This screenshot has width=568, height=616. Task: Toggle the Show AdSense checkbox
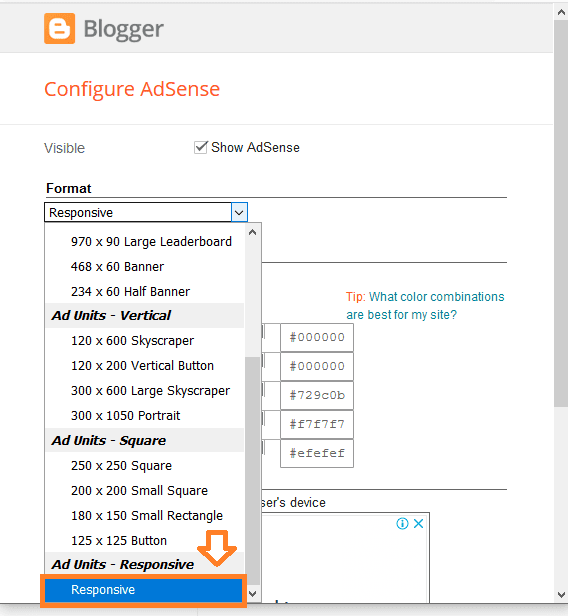pos(201,147)
